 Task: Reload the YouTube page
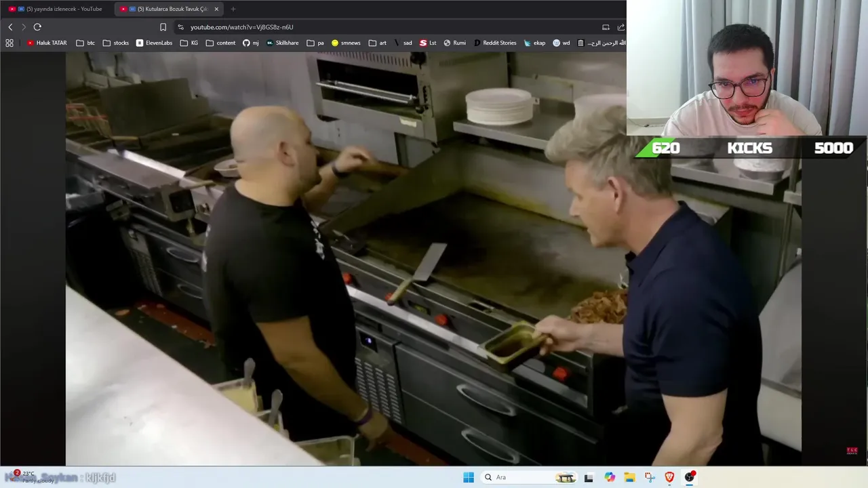point(37,27)
